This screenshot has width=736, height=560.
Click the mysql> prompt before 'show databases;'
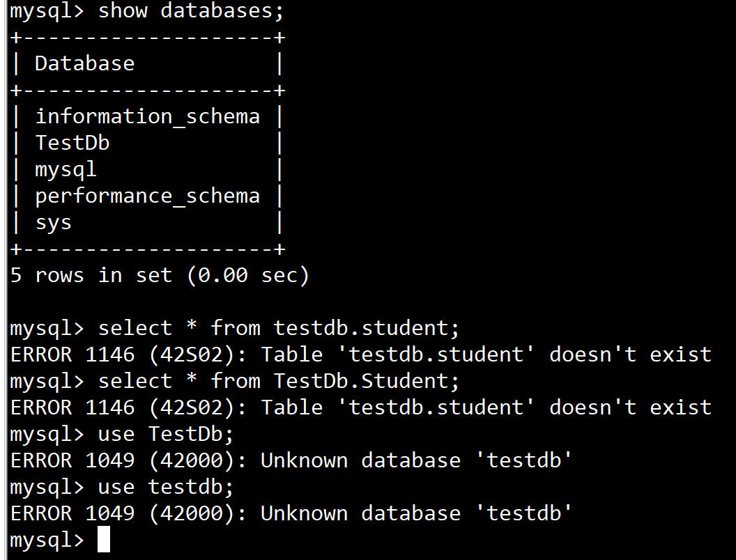click(46, 11)
